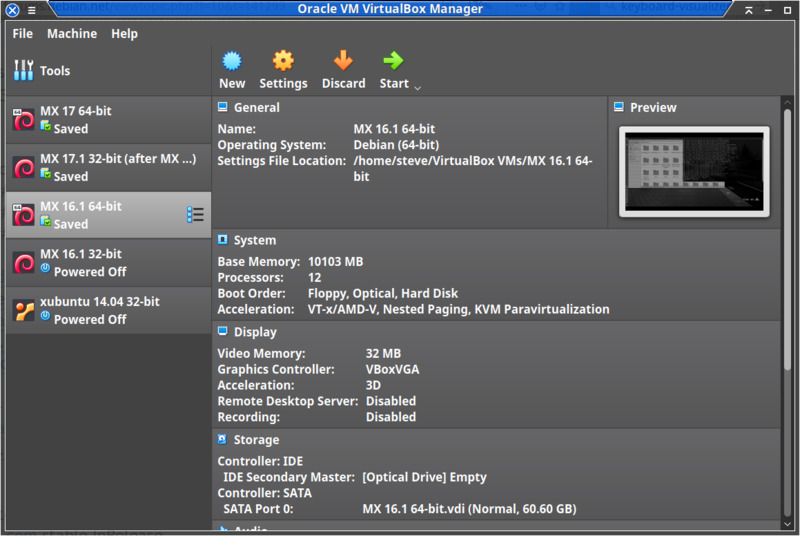Click the xubuntu 14.04 32-bit OS icon
800x536 pixels.
tap(24, 310)
